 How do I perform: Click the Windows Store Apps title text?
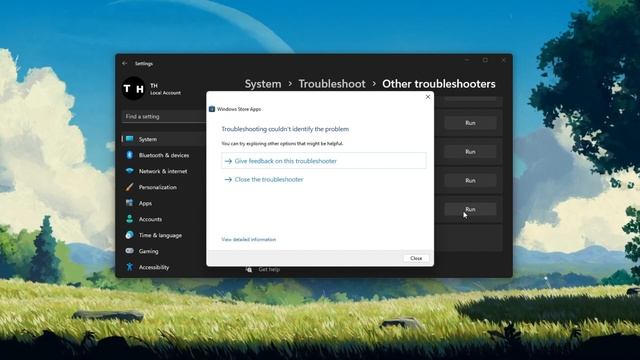tap(239, 109)
